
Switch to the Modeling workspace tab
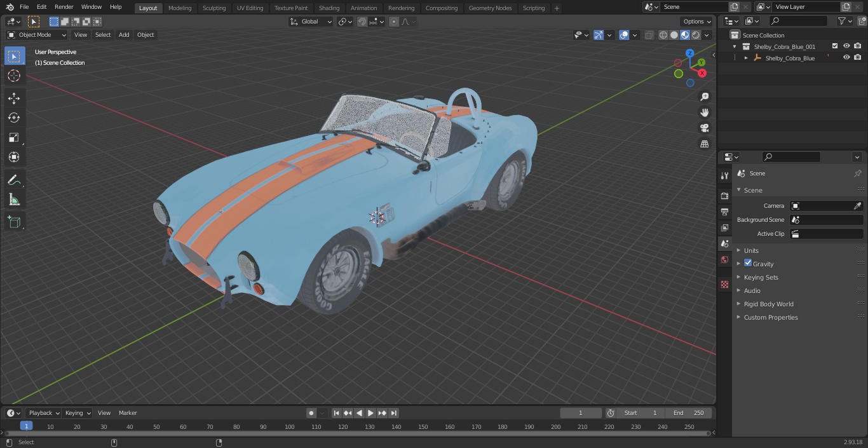pos(180,8)
